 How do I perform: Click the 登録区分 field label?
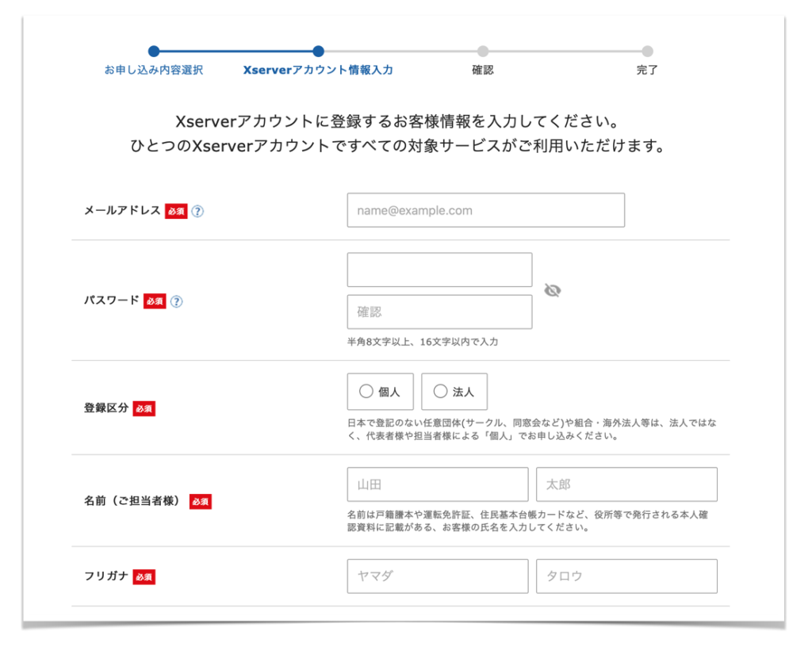click(x=106, y=408)
